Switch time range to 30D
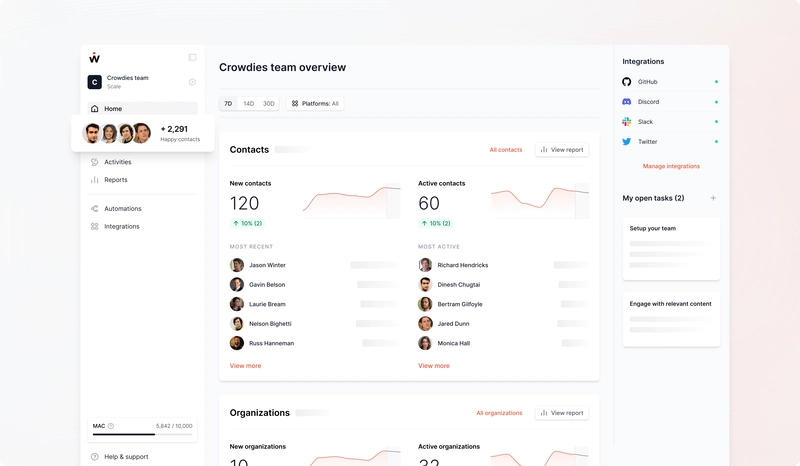Viewport: 800px width, 466px height. coord(269,104)
